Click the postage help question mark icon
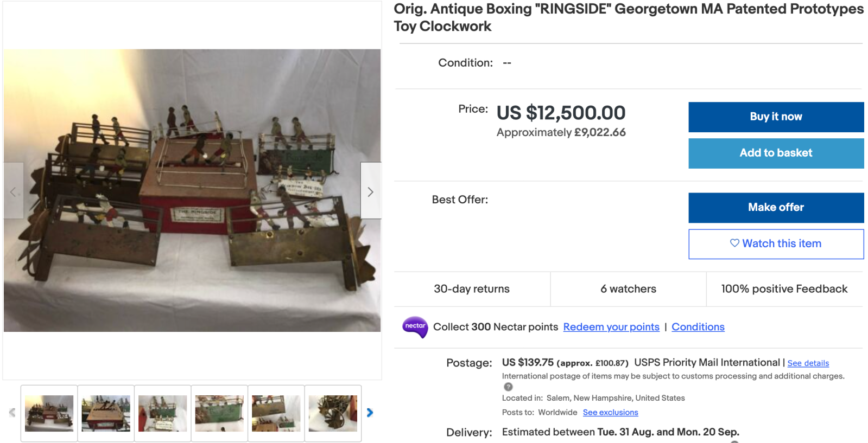This screenshot has height=443, width=868. click(508, 387)
